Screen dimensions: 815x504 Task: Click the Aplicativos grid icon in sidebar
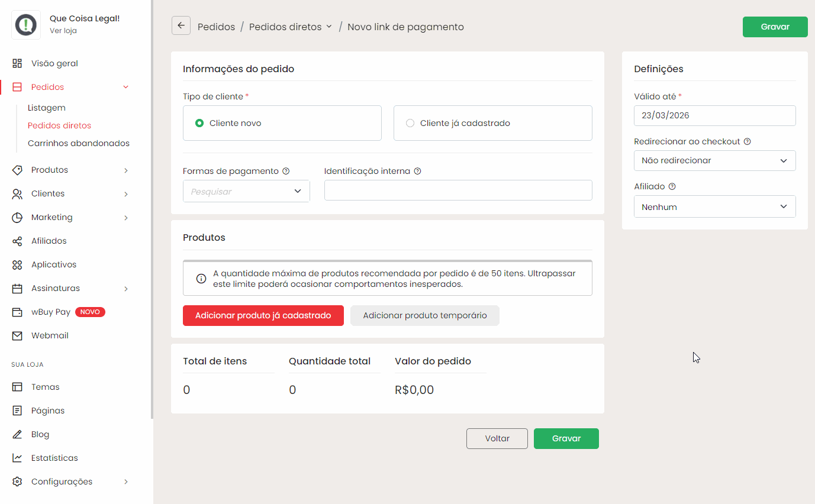pos(18,265)
